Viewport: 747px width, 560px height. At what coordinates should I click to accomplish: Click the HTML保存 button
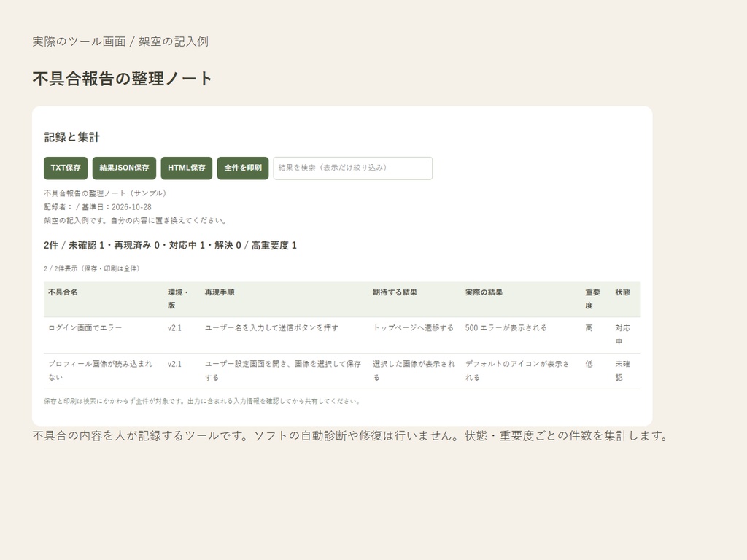point(187,168)
